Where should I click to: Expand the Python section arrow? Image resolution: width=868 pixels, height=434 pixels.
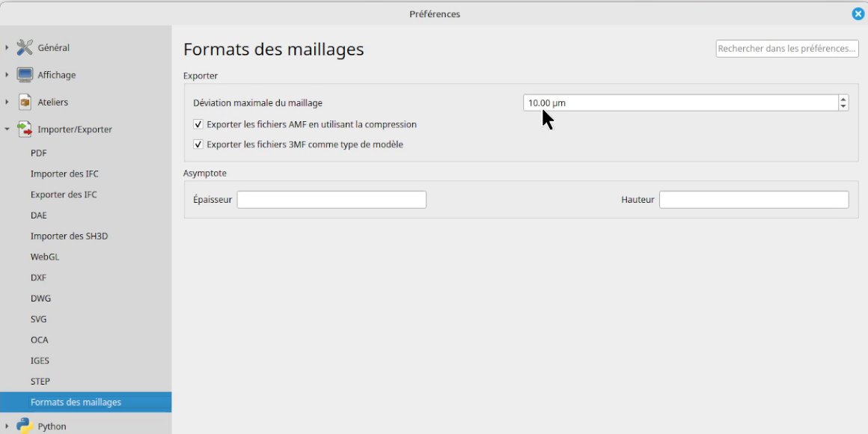tap(7, 426)
